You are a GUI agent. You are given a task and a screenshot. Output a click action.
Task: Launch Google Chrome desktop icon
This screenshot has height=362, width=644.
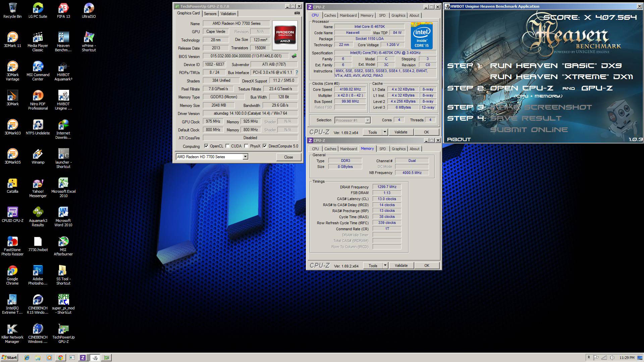click(12, 275)
